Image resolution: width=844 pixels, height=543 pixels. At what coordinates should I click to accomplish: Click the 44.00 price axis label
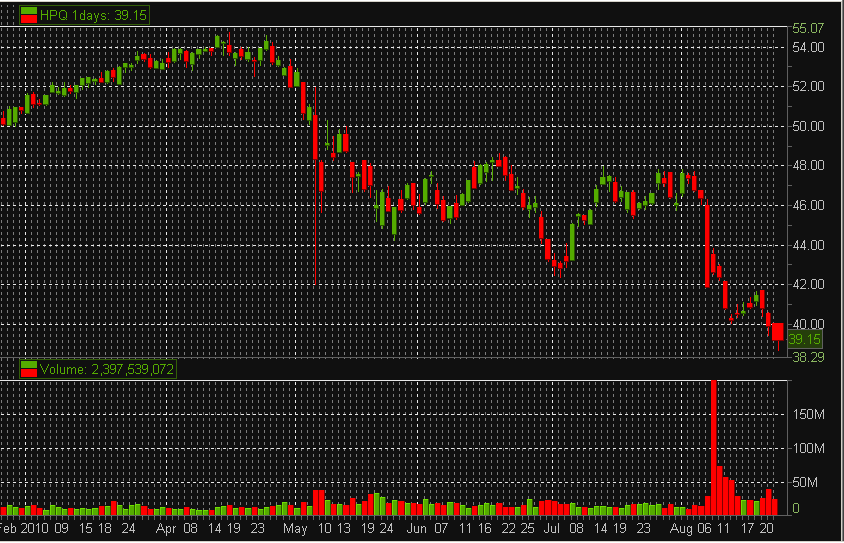point(808,245)
